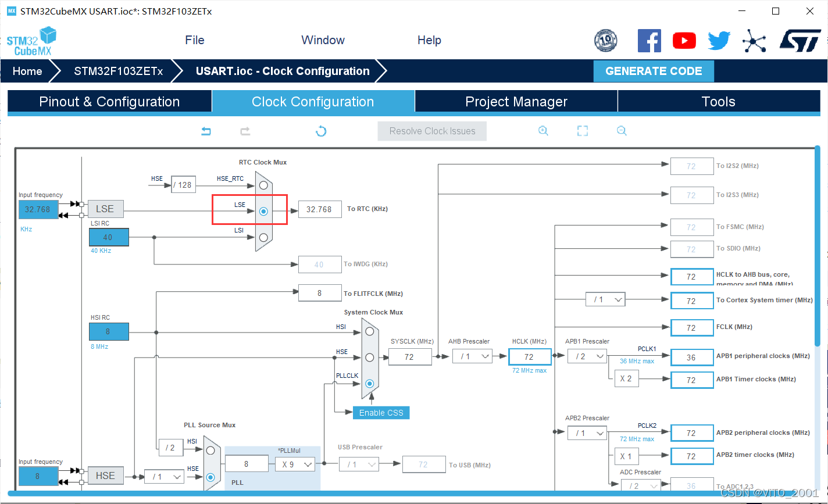Switch to the Clock Configuration tab

313,102
